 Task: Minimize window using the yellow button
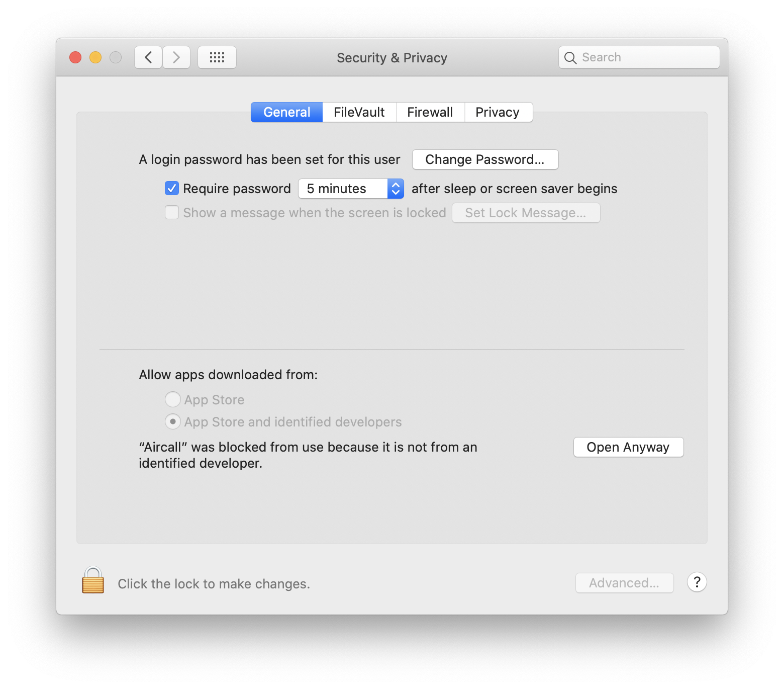coord(95,57)
